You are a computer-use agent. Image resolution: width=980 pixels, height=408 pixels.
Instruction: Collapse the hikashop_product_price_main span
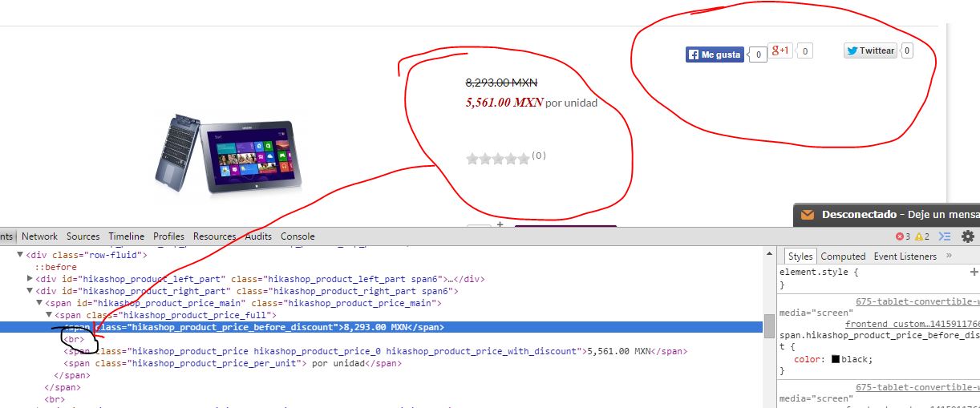tap(39, 303)
